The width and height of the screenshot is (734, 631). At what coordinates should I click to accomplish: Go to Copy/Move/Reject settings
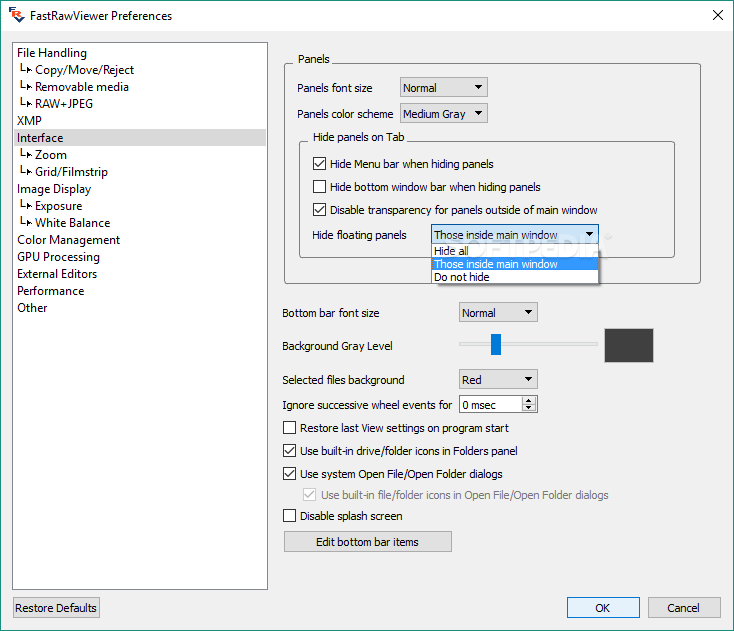coord(140,70)
